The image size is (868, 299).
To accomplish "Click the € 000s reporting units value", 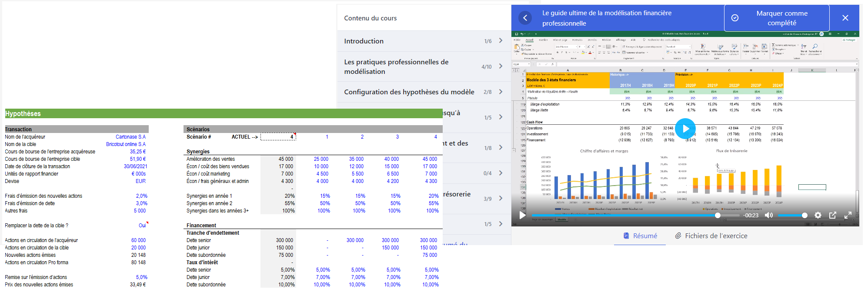I will (139, 173).
